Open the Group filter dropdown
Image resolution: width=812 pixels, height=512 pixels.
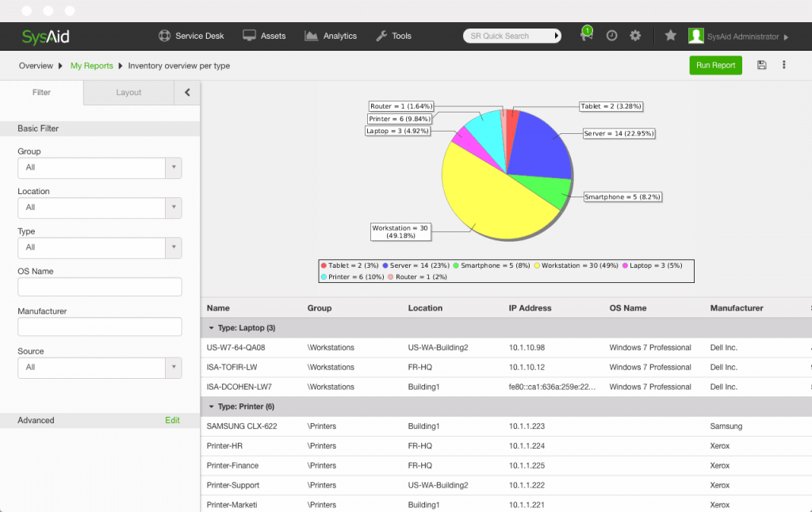pyautogui.click(x=174, y=168)
